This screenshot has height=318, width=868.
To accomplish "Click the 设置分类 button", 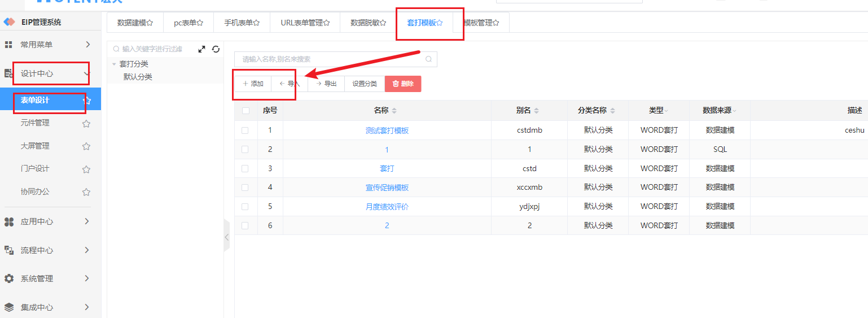I will [365, 84].
